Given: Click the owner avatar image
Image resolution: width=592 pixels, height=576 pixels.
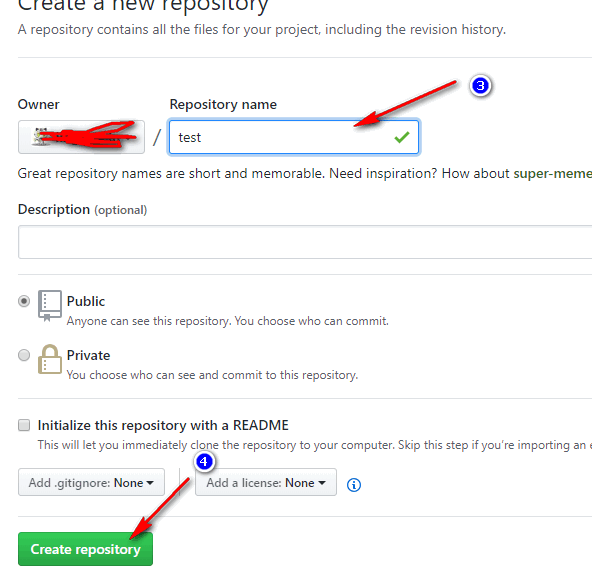Looking at the screenshot, I should coord(37,137).
